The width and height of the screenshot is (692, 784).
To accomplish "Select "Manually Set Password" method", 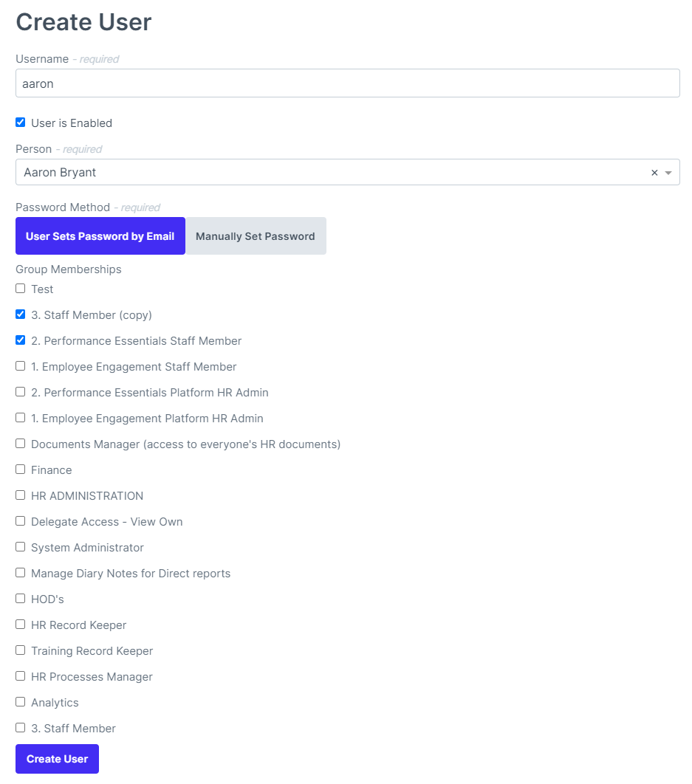I will point(255,235).
